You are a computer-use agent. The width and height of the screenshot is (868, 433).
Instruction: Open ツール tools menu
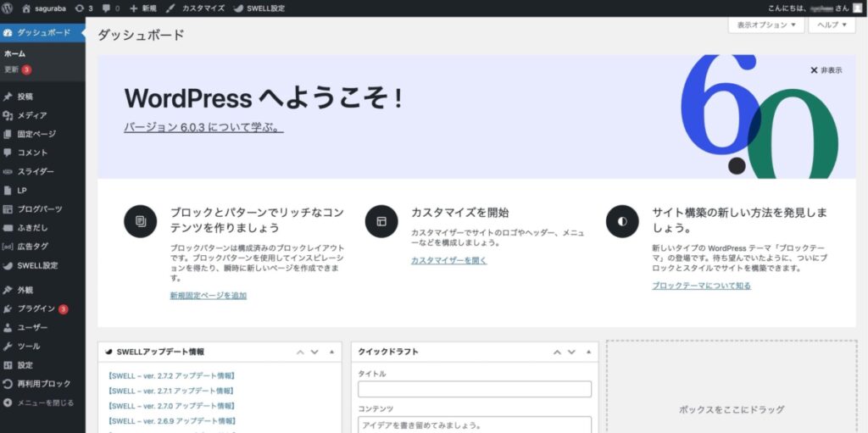[x=42, y=346]
